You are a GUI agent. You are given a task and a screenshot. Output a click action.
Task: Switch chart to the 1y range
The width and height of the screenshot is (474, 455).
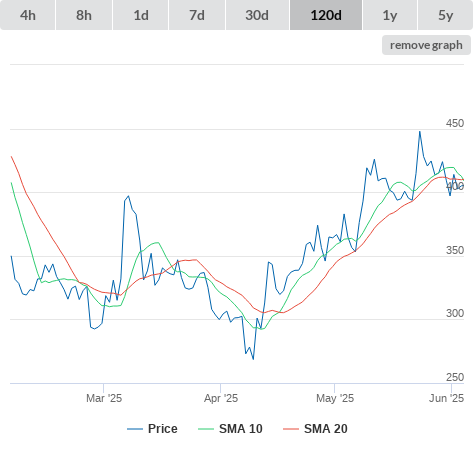pyautogui.click(x=390, y=15)
